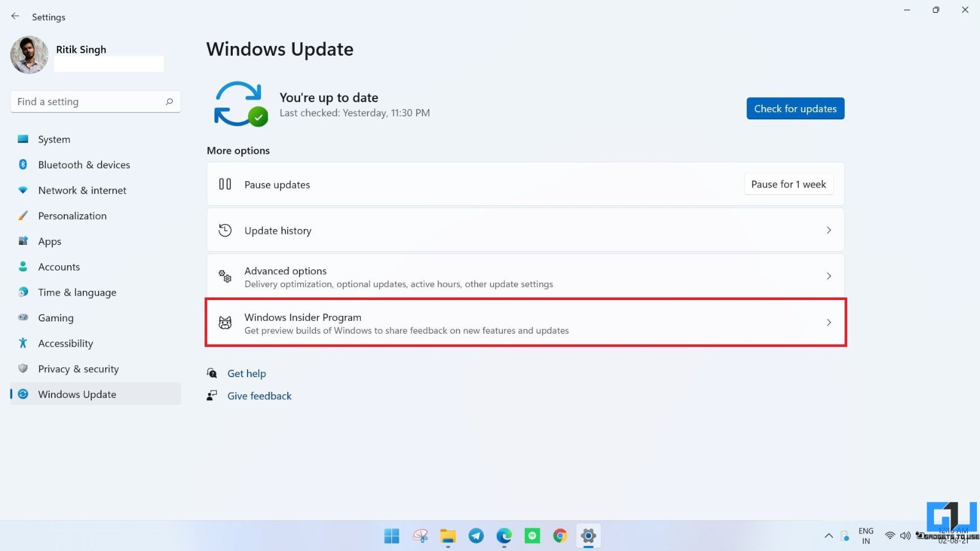
Task: Select Personalization in the sidebar
Action: [x=72, y=216]
